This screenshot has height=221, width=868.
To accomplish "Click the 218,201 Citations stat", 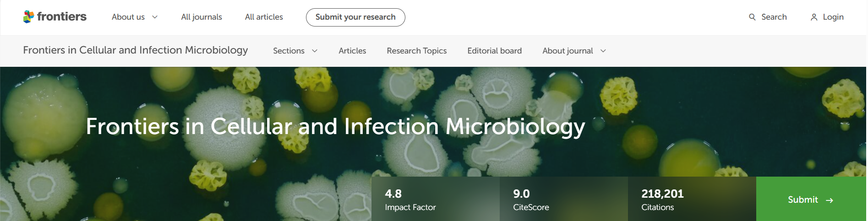I will click(x=662, y=200).
